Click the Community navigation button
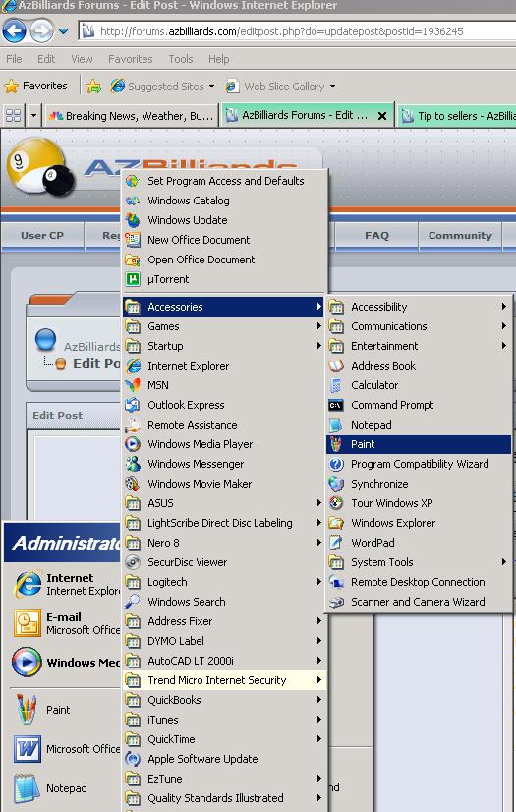Viewport: 516px width, 812px height. coord(460,236)
